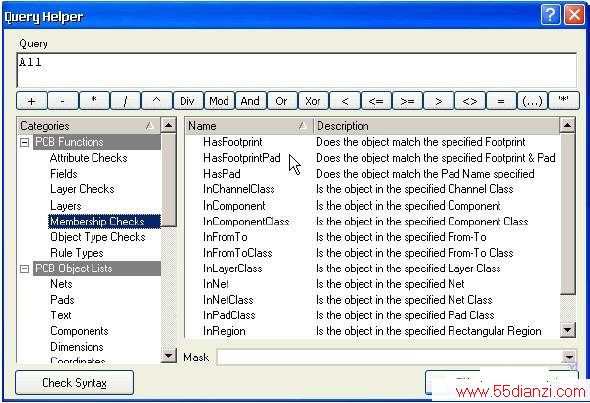Click the not-equal operator button
The image size is (590, 403).
[470, 101]
